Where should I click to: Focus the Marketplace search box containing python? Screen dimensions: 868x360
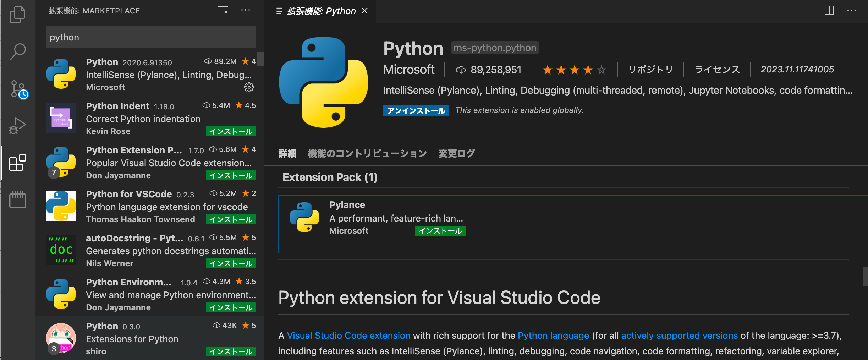tap(151, 37)
